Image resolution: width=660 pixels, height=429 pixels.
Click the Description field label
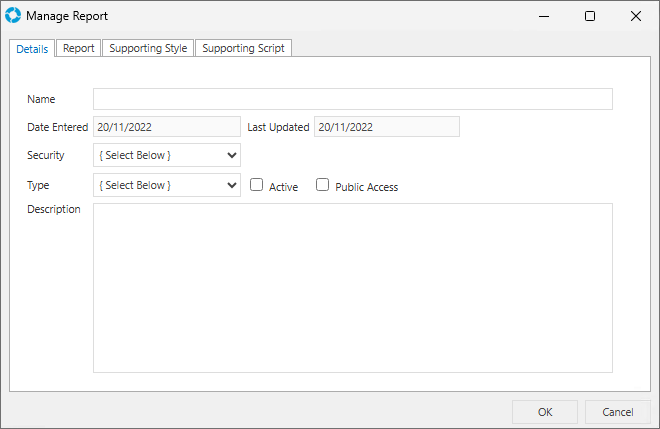pyautogui.click(x=54, y=209)
